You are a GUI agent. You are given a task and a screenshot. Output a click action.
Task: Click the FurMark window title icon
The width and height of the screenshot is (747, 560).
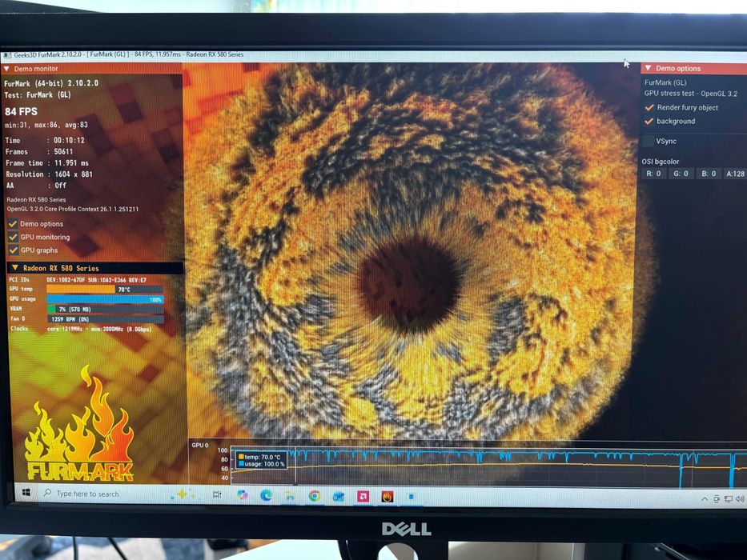(x=7, y=56)
